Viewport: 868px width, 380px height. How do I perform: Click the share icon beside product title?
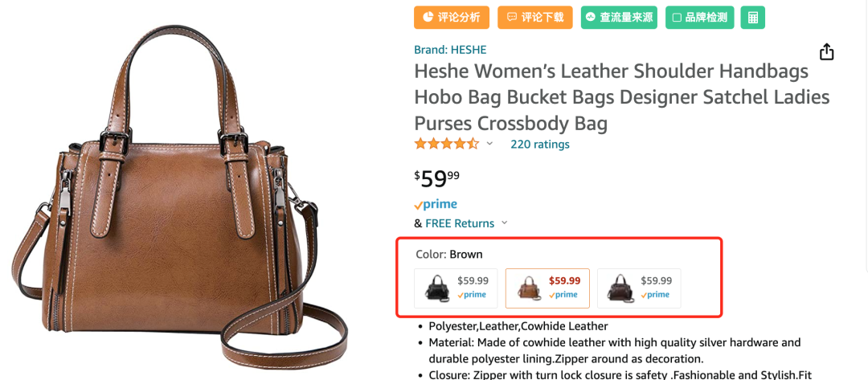click(x=826, y=52)
